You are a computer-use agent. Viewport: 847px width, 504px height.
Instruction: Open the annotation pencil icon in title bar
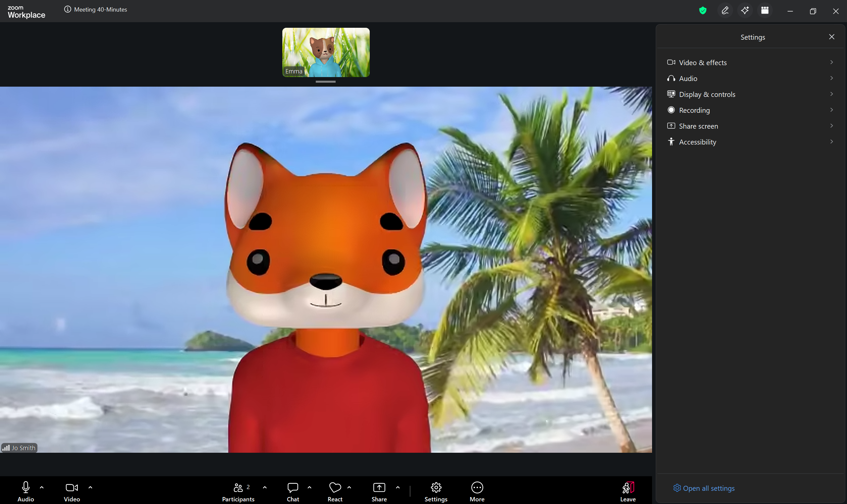[x=725, y=11]
